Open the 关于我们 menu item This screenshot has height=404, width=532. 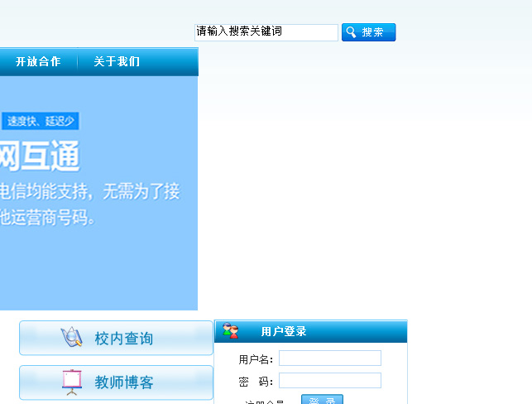pyautogui.click(x=117, y=62)
